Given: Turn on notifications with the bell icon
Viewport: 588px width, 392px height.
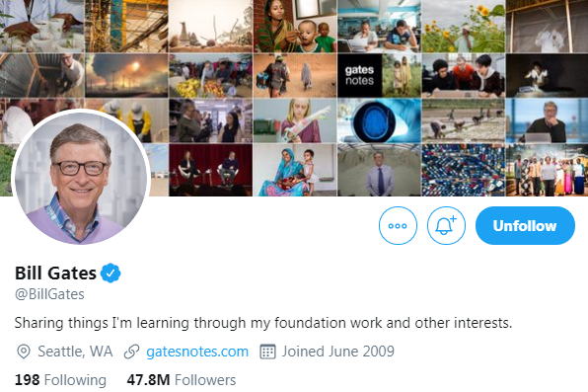Looking at the screenshot, I should (446, 226).
